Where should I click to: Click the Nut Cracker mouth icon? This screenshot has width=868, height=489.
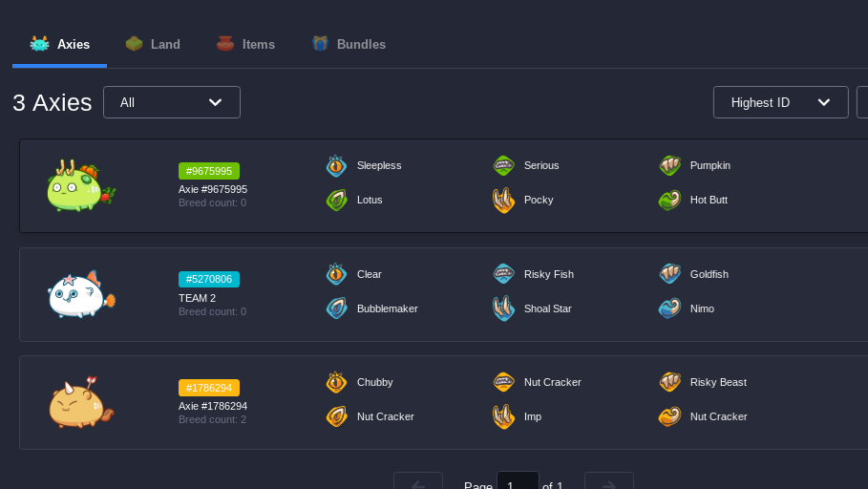(x=504, y=382)
